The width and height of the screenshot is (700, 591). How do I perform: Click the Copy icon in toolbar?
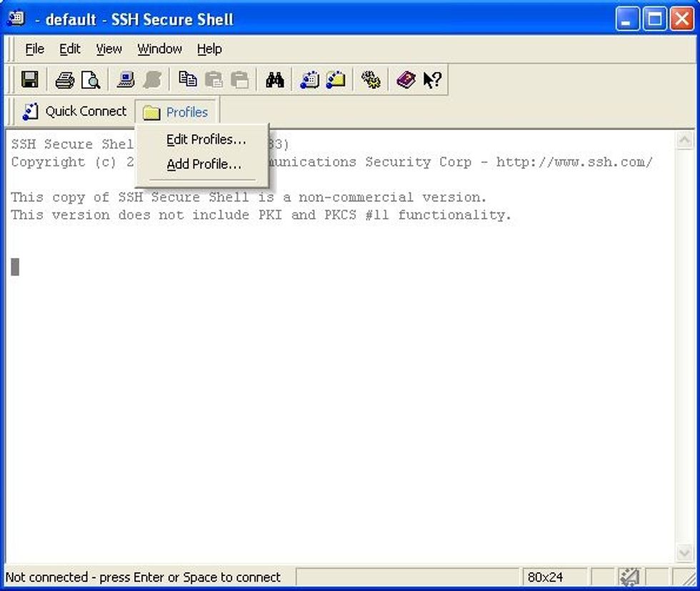coord(188,80)
